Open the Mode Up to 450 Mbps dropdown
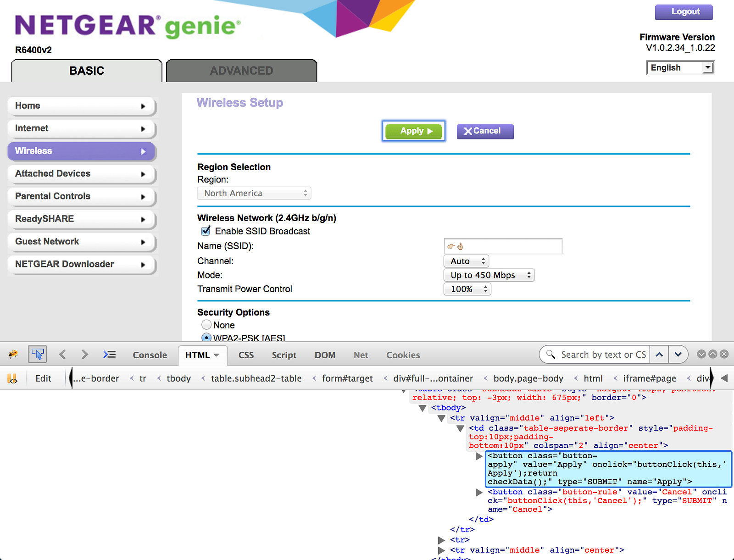Screen dimensions: 734x560 [489, 275]
